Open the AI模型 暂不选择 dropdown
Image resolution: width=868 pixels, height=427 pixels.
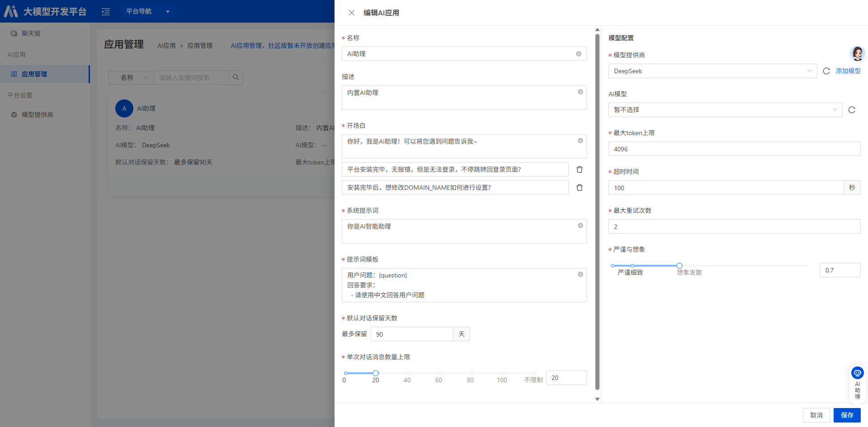725,110
